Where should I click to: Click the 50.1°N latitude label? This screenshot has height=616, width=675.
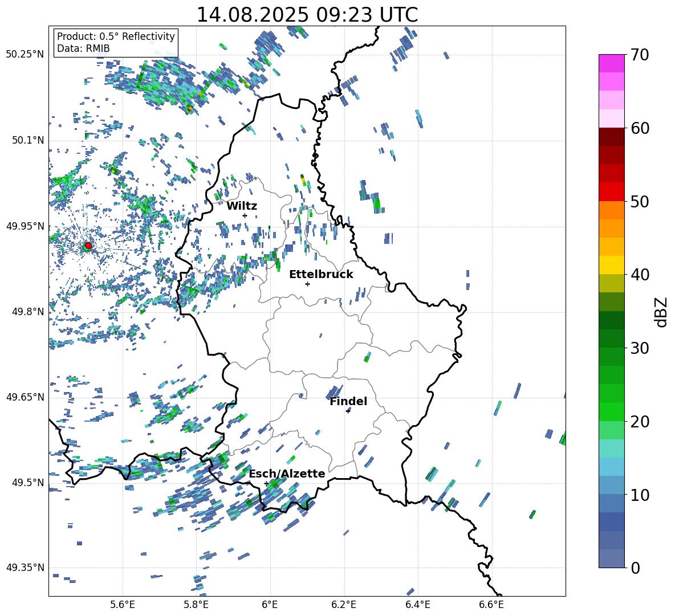28,140
